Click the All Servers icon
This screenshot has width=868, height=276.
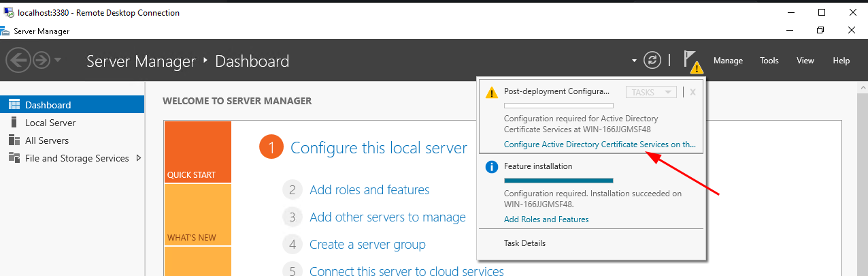pos(14,140)
